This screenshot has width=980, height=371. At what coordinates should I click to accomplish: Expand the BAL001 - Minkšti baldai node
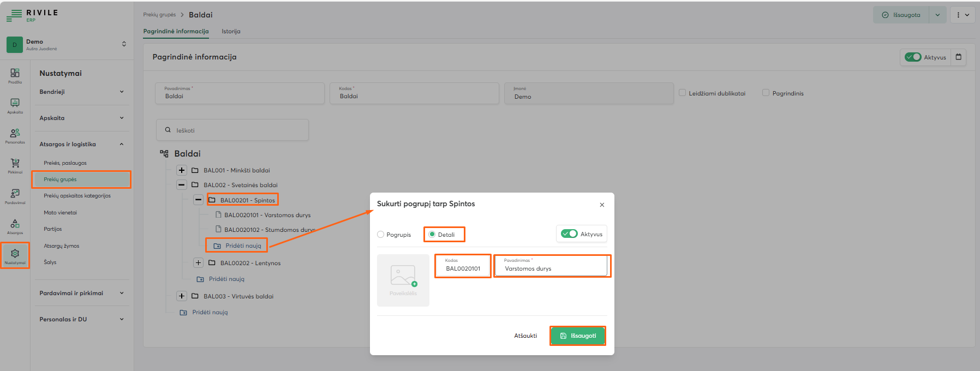(x=182, y=170)
